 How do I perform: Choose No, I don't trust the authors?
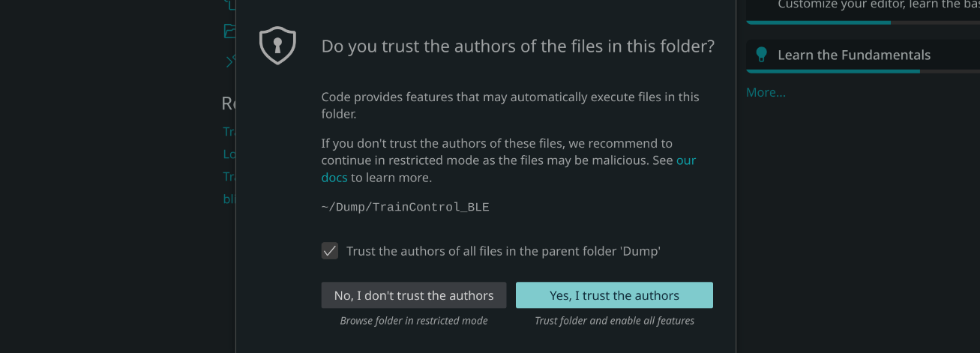click(x=414, y=295)
